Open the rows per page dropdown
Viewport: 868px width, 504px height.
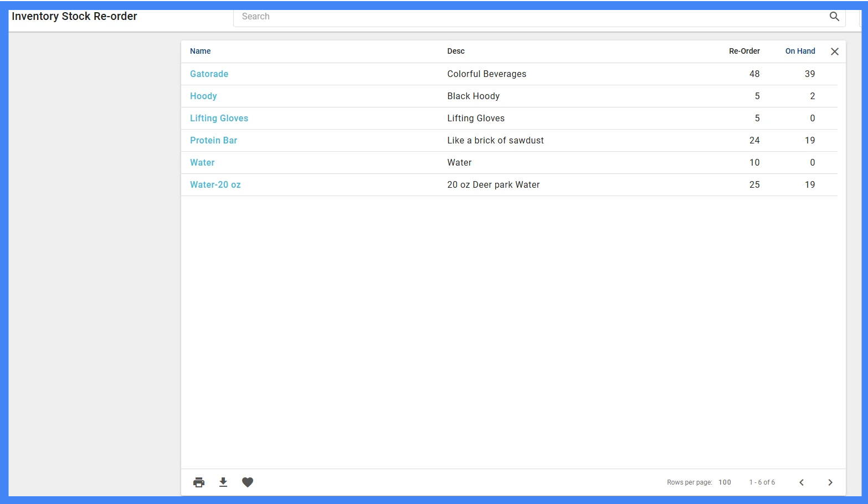pyautogui.click(x=725, y=482)
